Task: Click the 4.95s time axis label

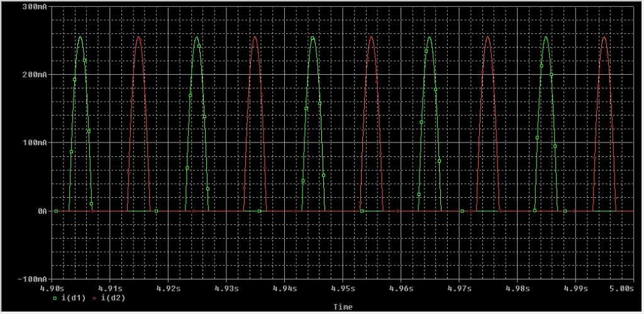Action: coord(343,289)
